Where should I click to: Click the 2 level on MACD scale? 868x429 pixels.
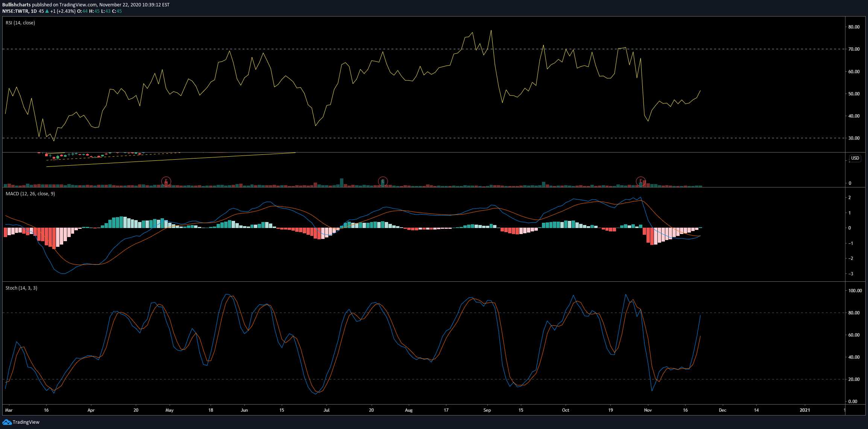click(x=850, y=198)
